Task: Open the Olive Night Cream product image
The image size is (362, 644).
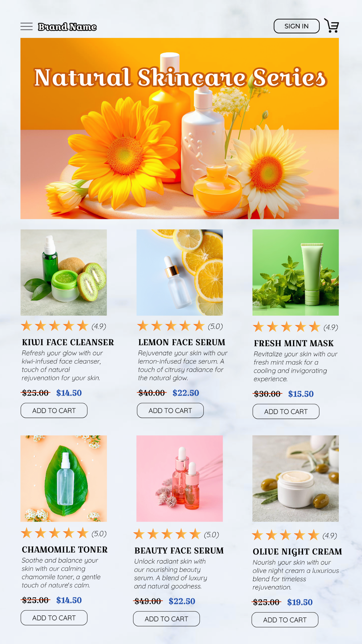Action: tap(296, 478)
